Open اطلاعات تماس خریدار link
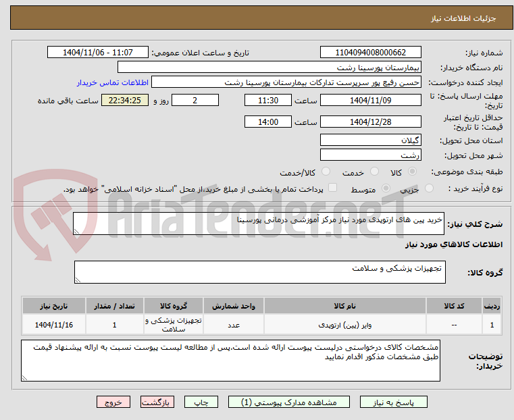Image resolution: width=514 pixels, height=420 pixels. (113, 82)
